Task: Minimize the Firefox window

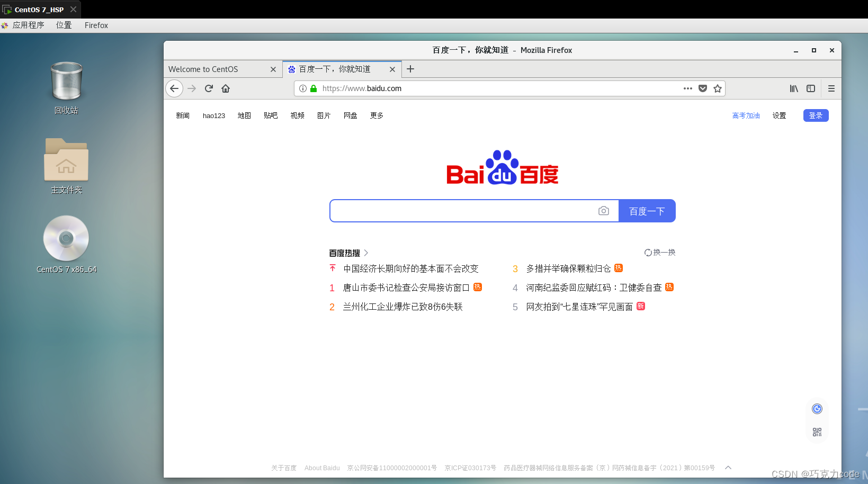Action: pos(796,50)
